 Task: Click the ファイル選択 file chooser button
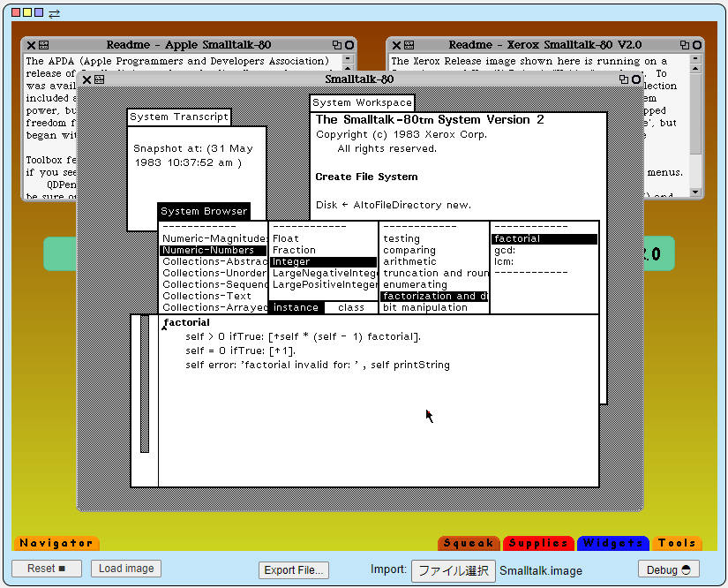coord(454,571)
